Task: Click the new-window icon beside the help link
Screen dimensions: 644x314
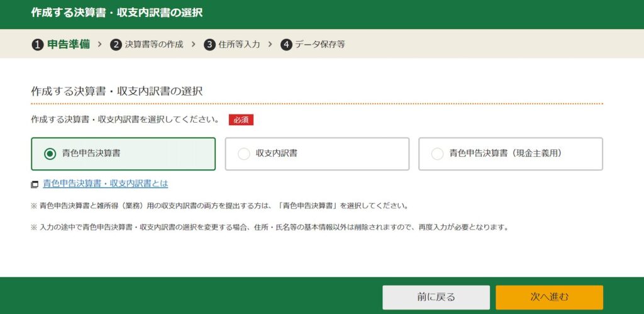Action: pyautogui.click(x=35, y=184)
